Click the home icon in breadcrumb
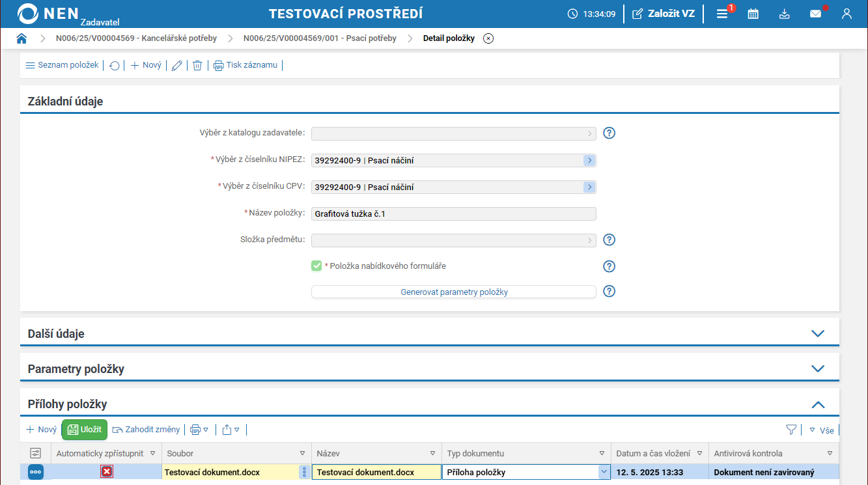This screenshot has width=868, height=485. pyautogui.click(x=21, y=38)
